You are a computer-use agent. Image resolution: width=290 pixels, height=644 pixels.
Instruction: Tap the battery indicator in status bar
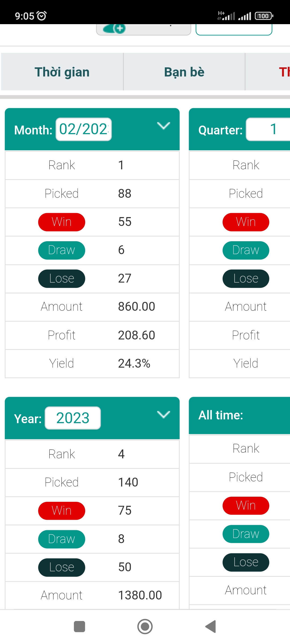[x=264, y=16]
